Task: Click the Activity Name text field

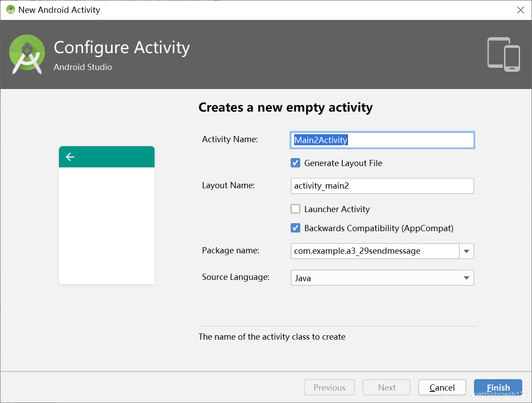Action: (x=382, y=140)
